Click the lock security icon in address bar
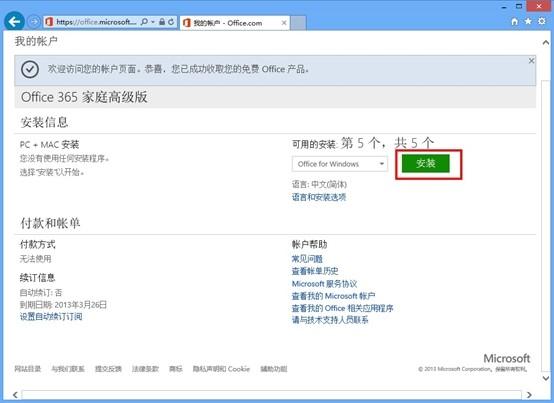 coord(162,22)
